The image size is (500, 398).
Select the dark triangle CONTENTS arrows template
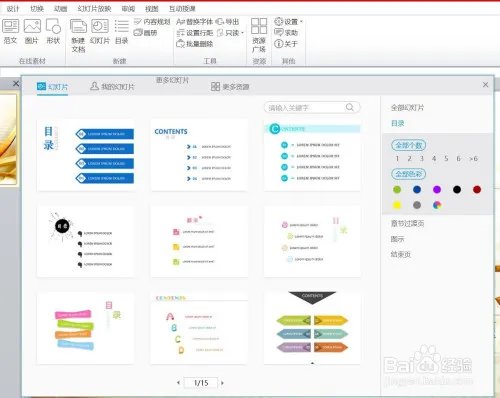(x=312, y=328)
